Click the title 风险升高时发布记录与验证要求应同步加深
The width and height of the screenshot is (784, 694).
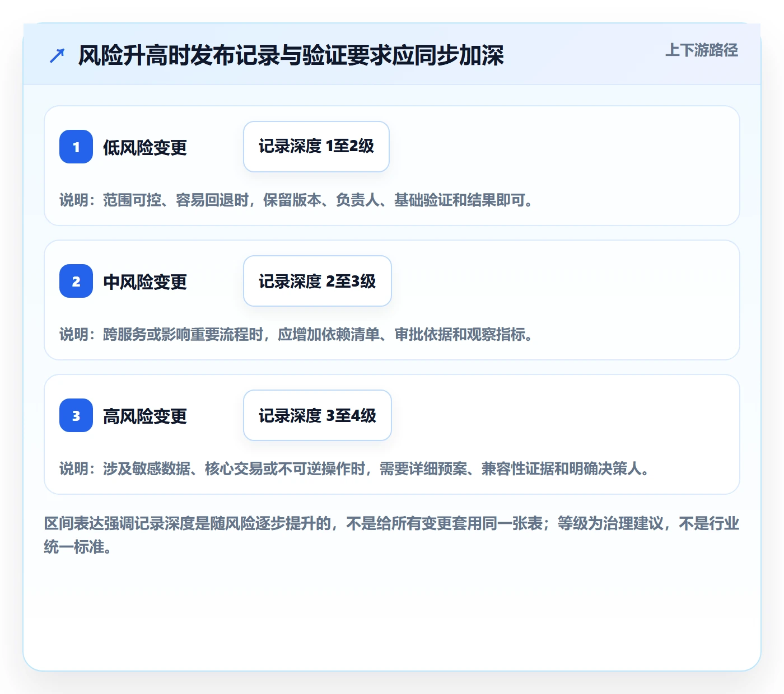tap(291, 55)
